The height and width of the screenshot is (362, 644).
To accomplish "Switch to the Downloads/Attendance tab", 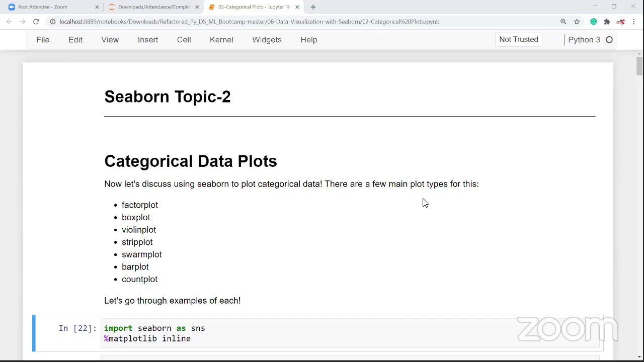I will (x=153, y=7).
